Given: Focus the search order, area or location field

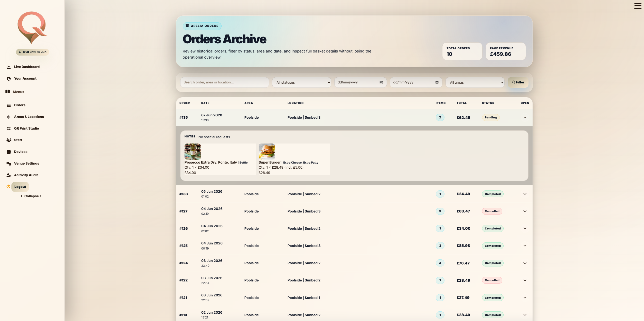Looking at the screenshot, I should click(224, 82).
